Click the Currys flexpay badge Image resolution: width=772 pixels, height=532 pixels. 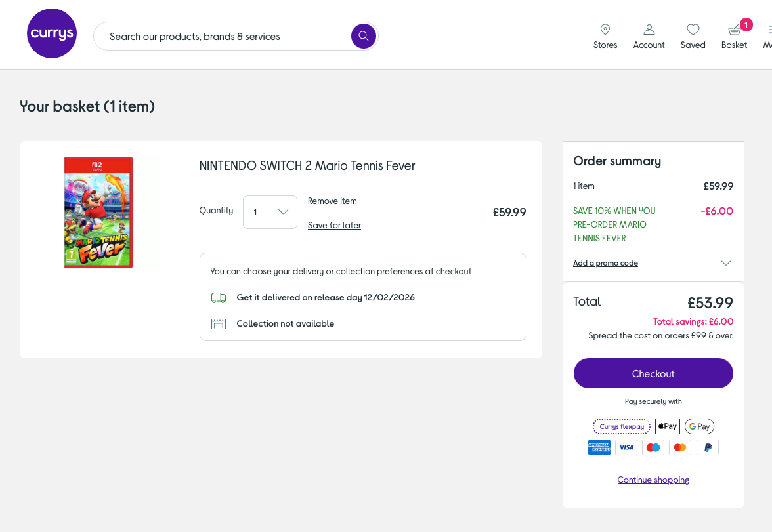click(x=622, y=426)
